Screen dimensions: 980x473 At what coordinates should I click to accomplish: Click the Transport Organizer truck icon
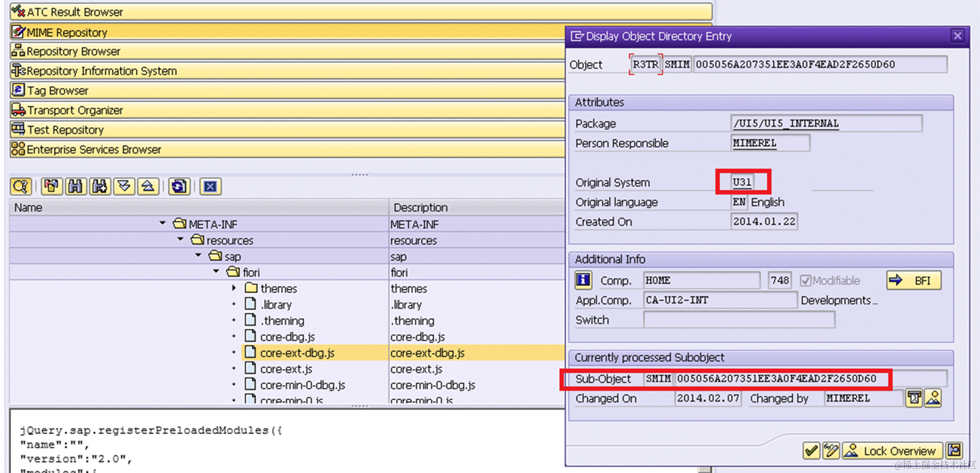tap(18, 109)
